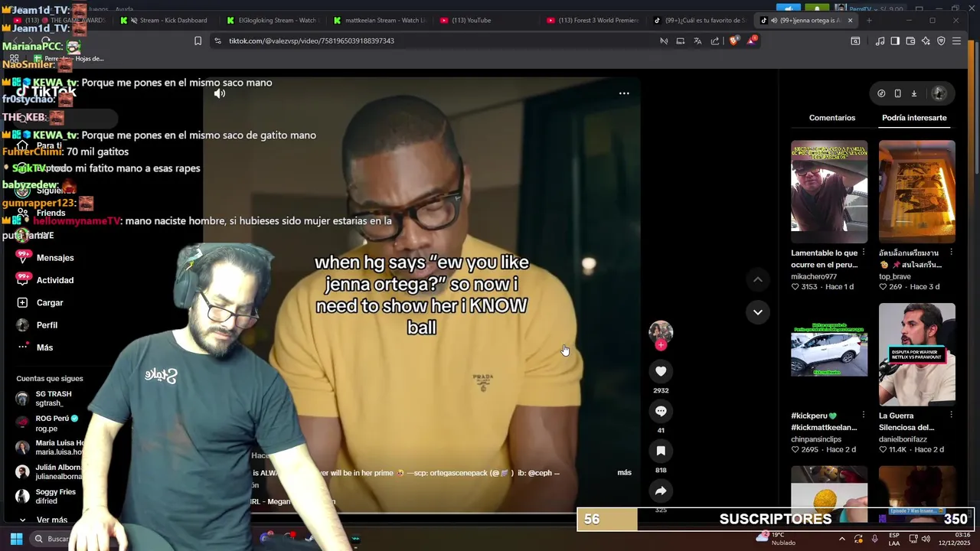Open comments with the speech bubble icon
980x551 pixels.
661,411
